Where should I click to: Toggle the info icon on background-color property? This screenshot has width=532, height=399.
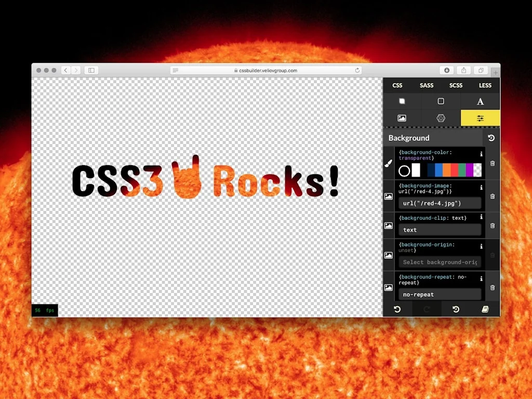(x=482, y=154)
